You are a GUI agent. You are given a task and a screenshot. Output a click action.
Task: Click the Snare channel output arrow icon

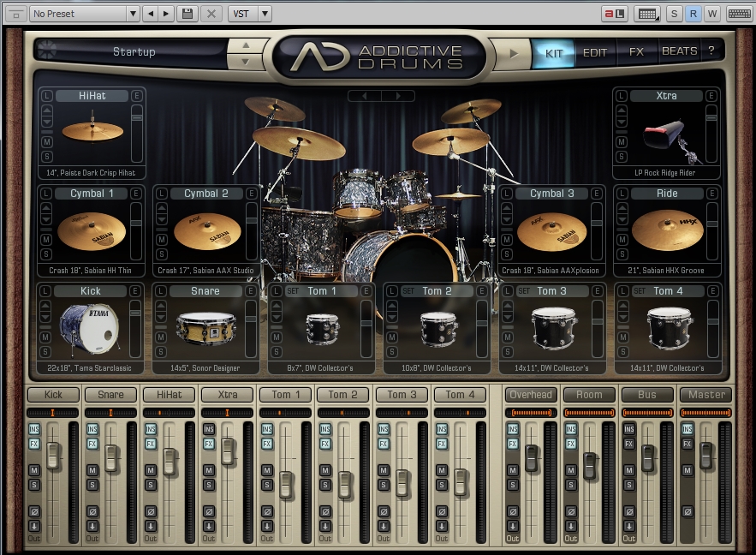pyautogui.click(x=92, y=526)
